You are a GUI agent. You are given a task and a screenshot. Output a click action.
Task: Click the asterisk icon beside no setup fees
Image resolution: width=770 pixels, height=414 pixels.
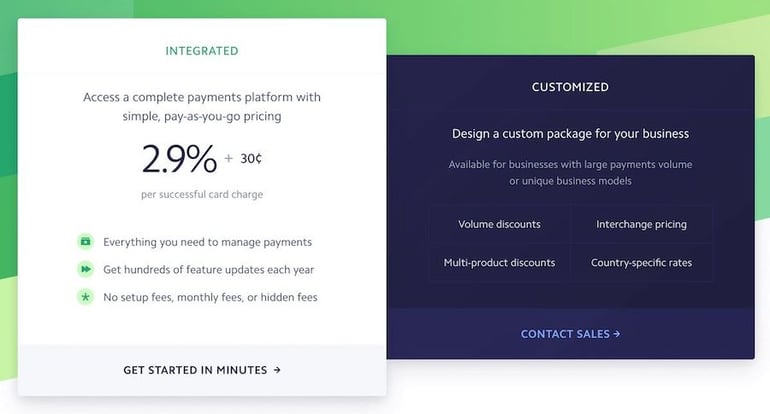pos(85,297)
